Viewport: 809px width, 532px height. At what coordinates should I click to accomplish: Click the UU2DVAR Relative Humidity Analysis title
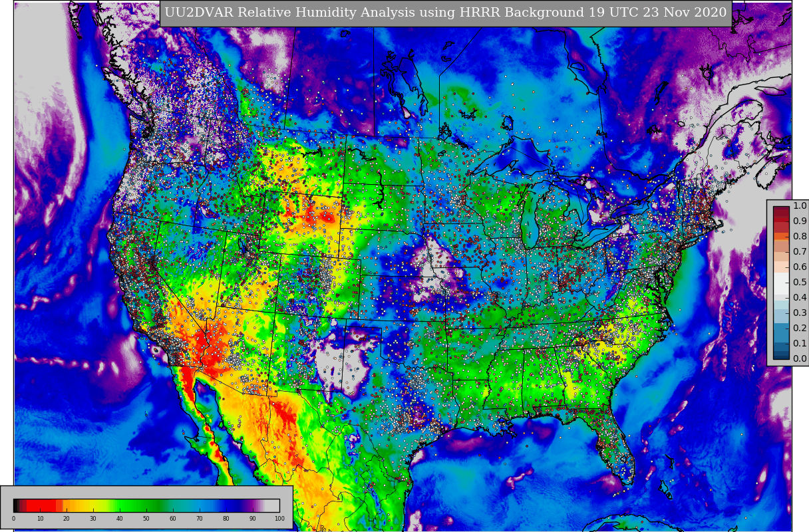pyautogui.click(x=446, y=13)
